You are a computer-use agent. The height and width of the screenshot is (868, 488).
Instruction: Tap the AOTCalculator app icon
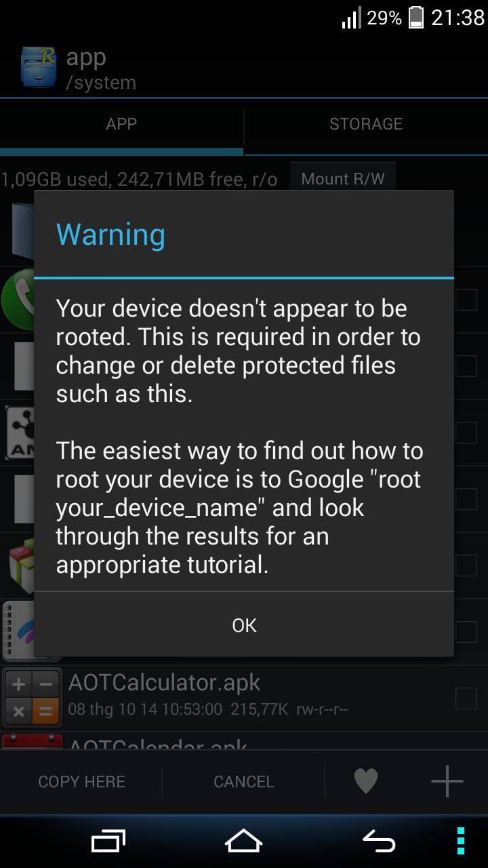pyautogui.click(x=33, y=698)
